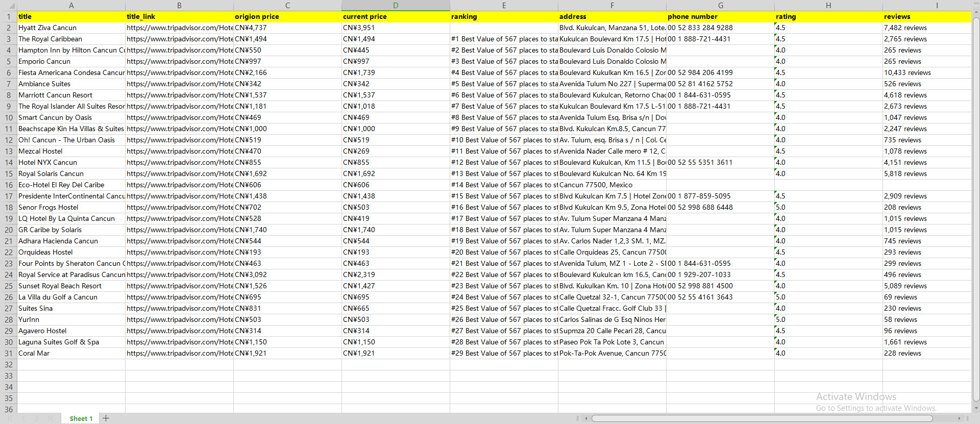Click the vertical scrollbar thumb
Screen dimensions: 980x424
click(976, 209)
